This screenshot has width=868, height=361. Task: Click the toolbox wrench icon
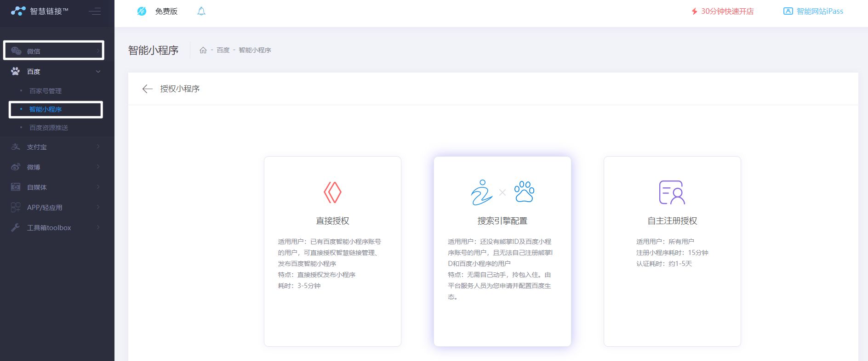[16, 227]
